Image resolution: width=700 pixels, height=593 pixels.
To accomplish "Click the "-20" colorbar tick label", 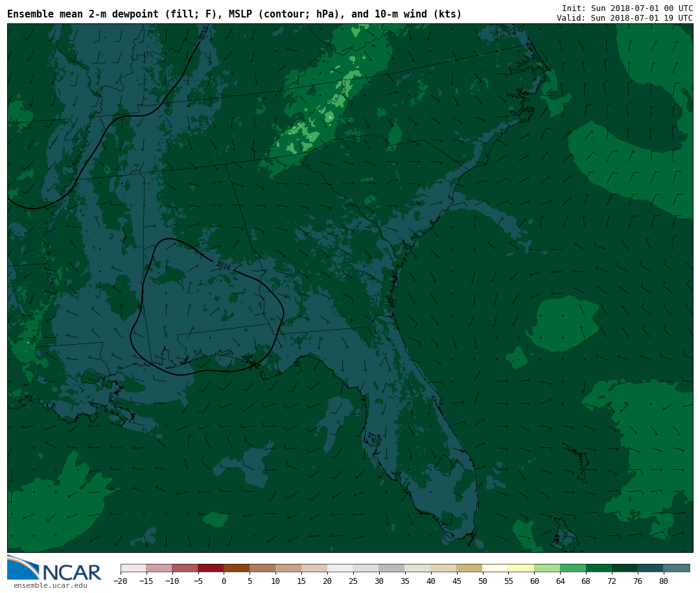I will [x=121, y=581].
